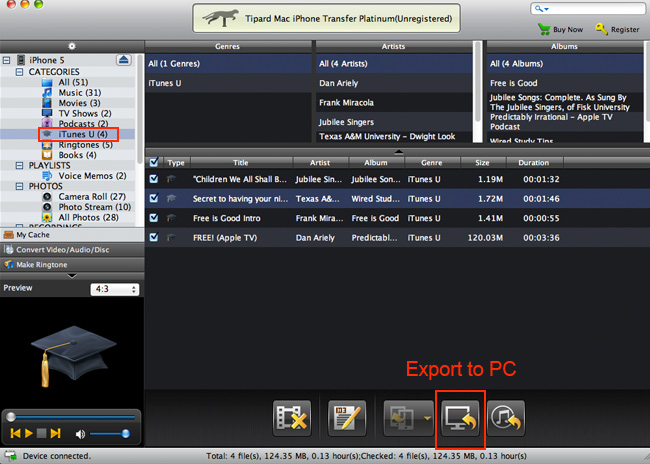Click the playback progress slider knob

[x=11, y=417]
